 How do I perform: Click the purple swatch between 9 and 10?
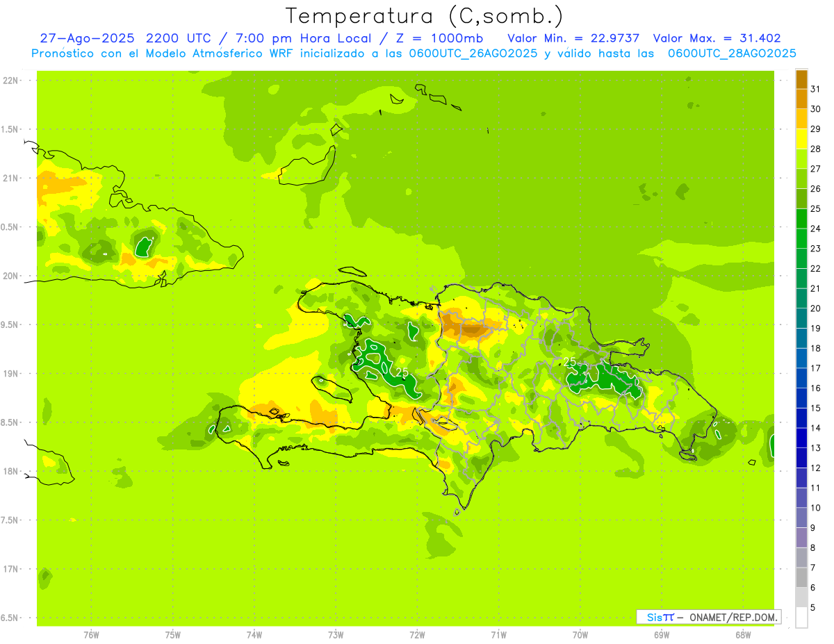801,518
